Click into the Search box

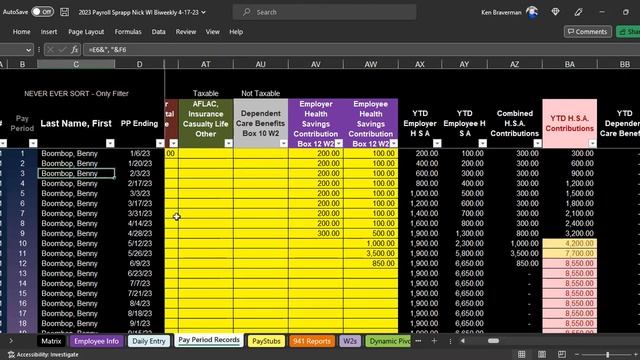(x=324, y=12)
